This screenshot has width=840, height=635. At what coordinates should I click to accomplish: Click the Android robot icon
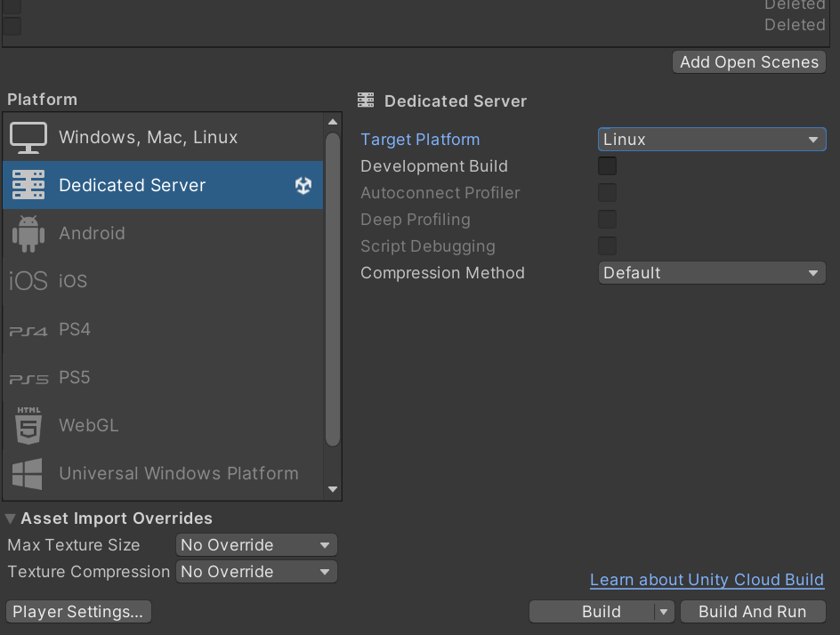click(28, 233)
